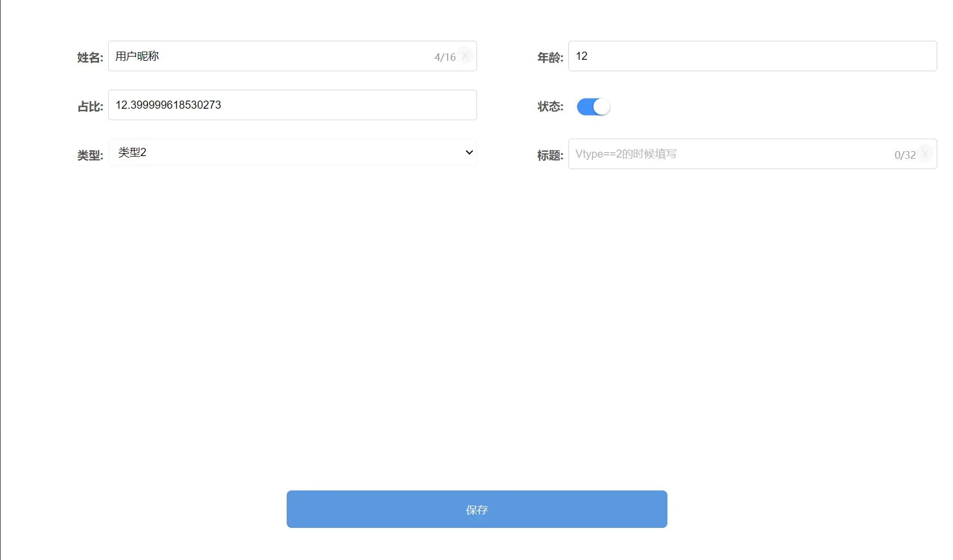Expand the 类型 select via its chevron arrow
This screenshot has width=953, height=560.
pos(469,152)
